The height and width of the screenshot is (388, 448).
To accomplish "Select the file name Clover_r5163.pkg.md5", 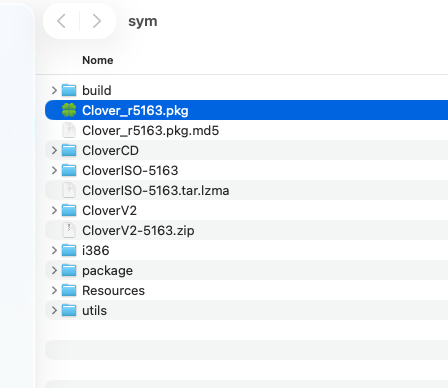I will [x=151, y=131].
